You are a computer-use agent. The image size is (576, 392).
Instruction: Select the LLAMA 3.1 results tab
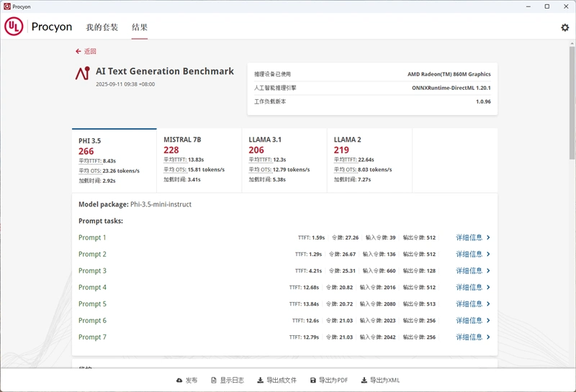pos(284,160)
